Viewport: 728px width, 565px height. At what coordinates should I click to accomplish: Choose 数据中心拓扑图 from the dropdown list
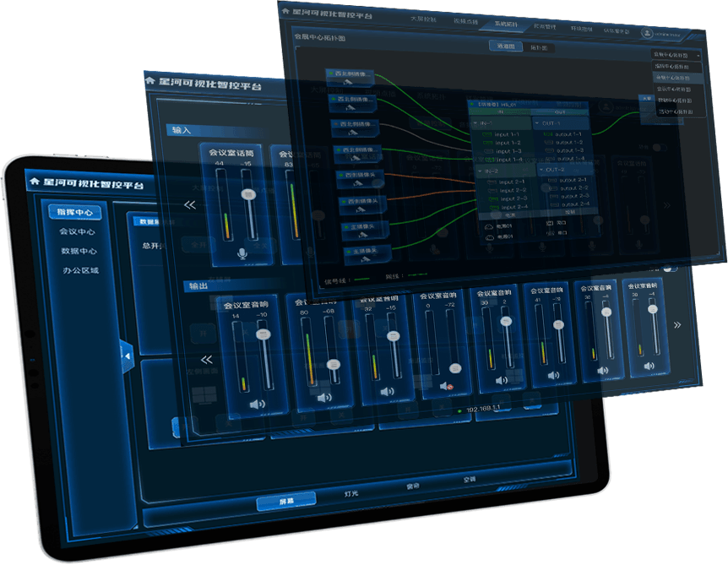(681, 101)
